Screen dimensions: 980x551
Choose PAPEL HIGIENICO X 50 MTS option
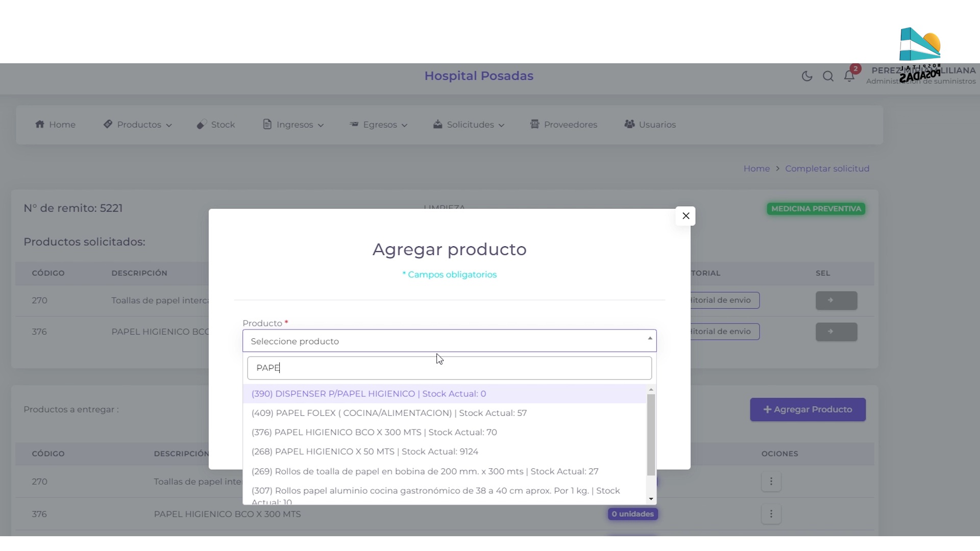click(364, 452)
